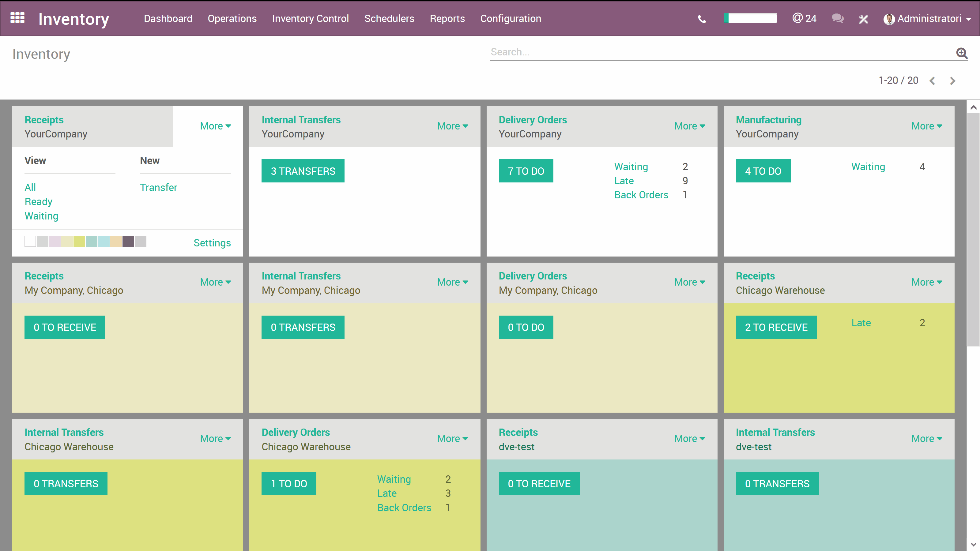Viewport: 980px width, 551px height.
Task: Open the More menu on Manufacturing card
Action: point(926,126)
